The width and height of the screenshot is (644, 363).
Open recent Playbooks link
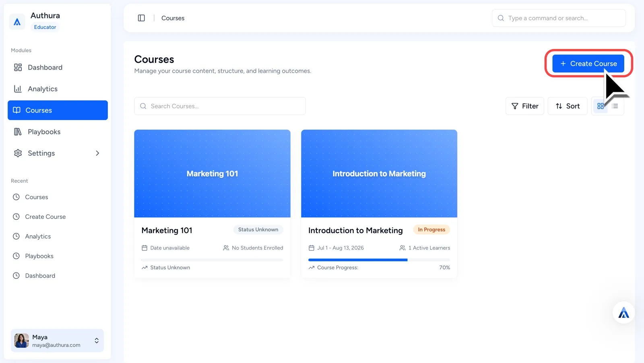point(39,256)
